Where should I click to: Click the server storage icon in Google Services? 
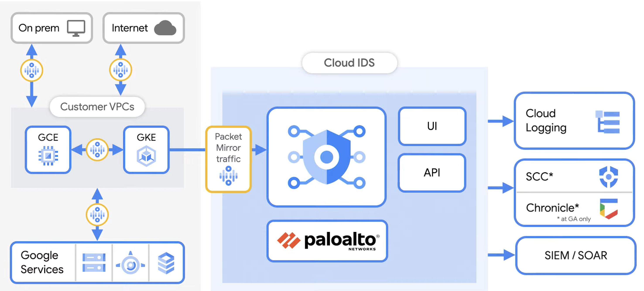pos(94,262)
